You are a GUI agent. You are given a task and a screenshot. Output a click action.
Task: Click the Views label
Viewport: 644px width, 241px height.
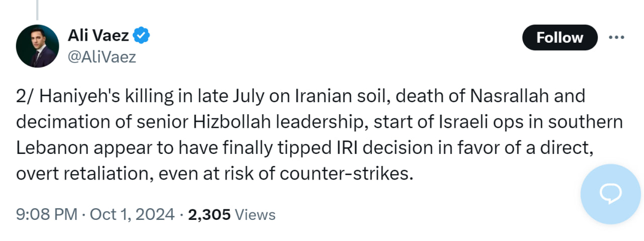[x=256, y=215]
